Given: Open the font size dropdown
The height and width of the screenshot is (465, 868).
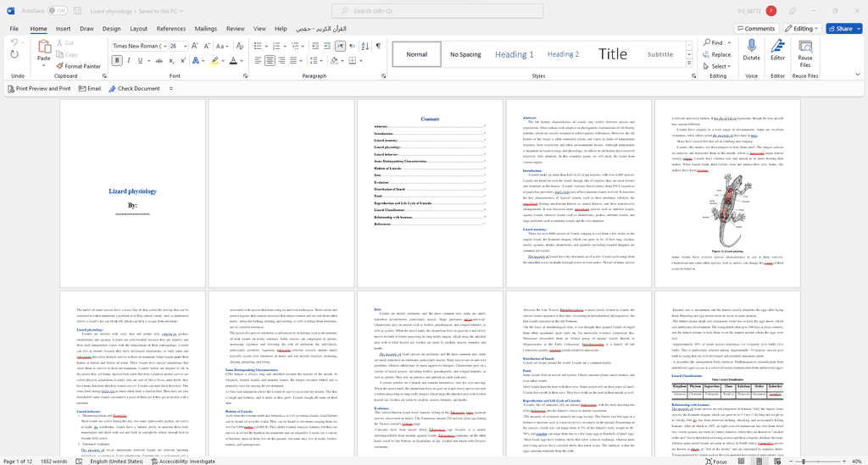Looking at the screenshot, I should tap(185, 46).
